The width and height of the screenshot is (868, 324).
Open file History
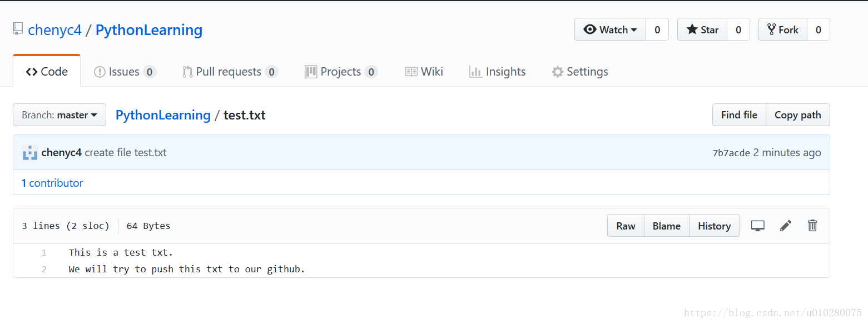pyautogui.click(x=715, y=226)
